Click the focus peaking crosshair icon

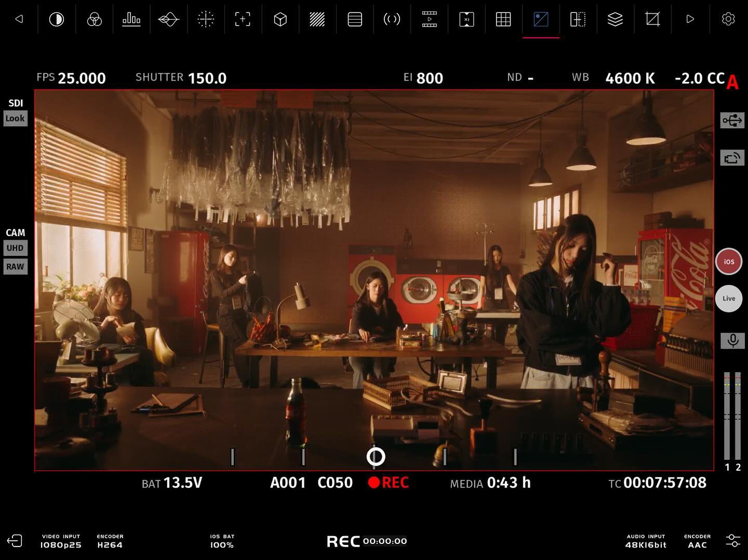(206, 20)
